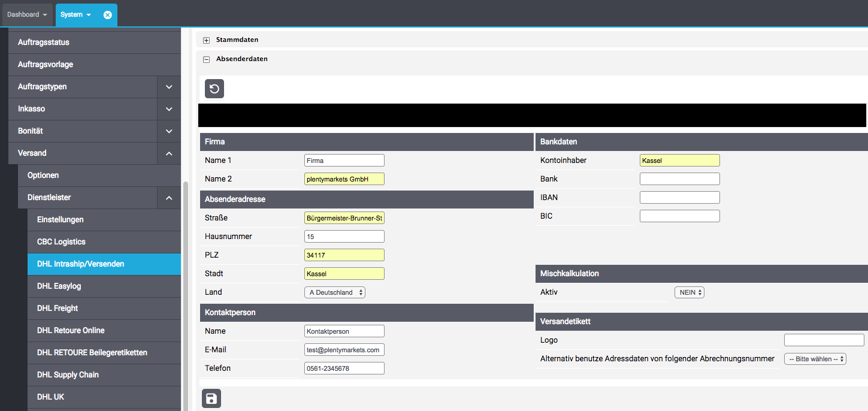Click the Name 1 field containing Firma
Viewport: 868px width, 411px height.
pyautogui.click(x=344, y=161)
